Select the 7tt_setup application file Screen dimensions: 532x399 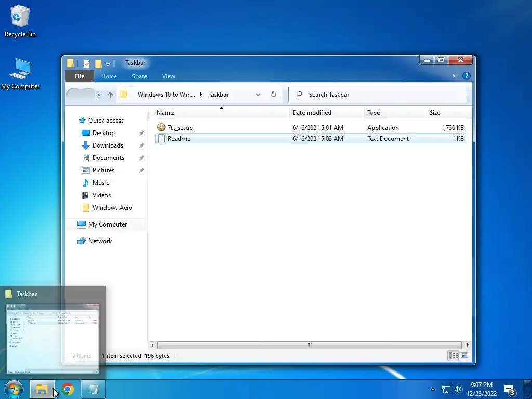click(x=311, y=128)
